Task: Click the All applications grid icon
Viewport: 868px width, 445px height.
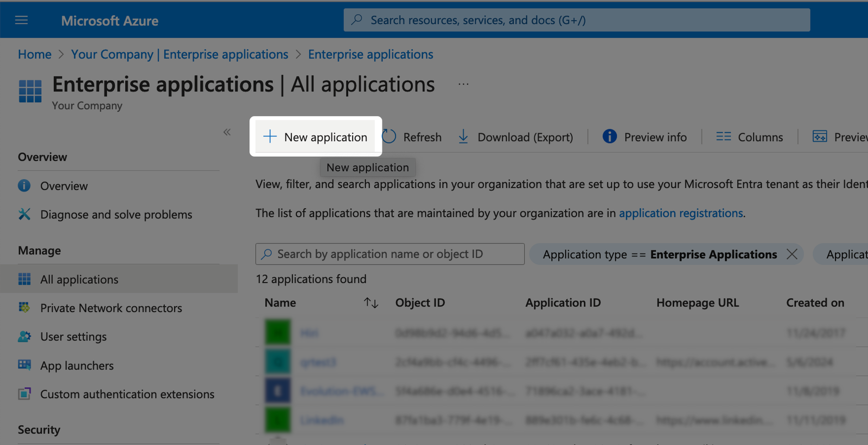Action: click(x=24, y=279)
